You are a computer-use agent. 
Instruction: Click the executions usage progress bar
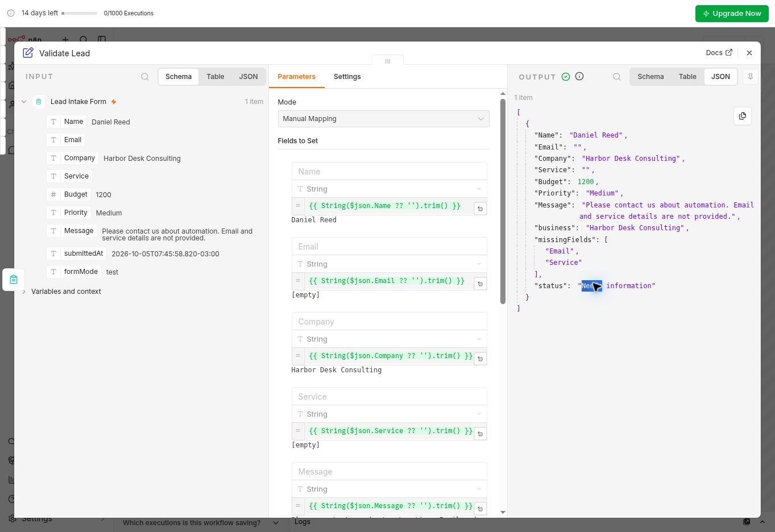[x=80, y=13]
